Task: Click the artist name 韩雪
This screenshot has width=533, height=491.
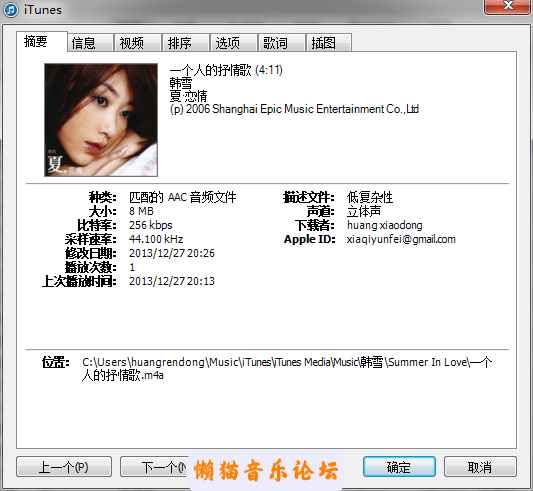Action: click(181, 83)
